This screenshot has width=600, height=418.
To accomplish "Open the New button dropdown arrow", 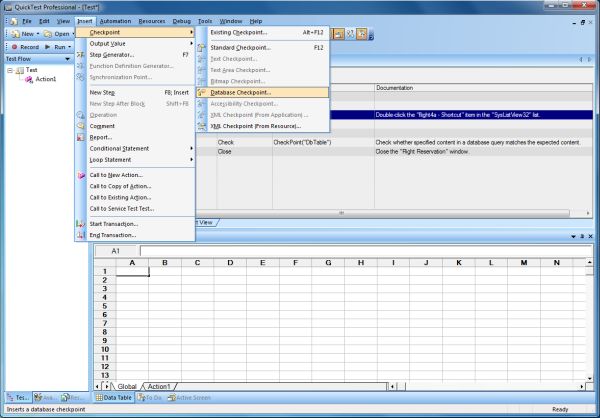I will [x=38, y=34].
